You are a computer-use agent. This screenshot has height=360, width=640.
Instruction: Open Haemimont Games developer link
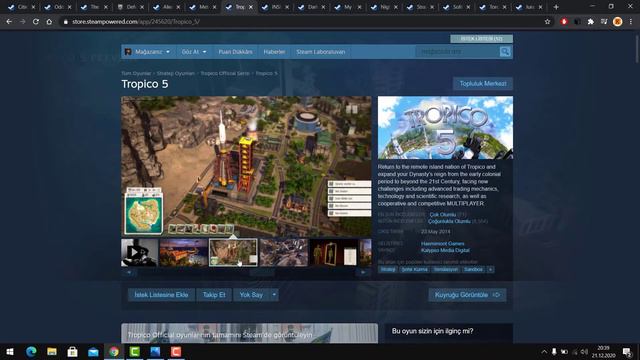pyautogui.click(x=442, y=244)
